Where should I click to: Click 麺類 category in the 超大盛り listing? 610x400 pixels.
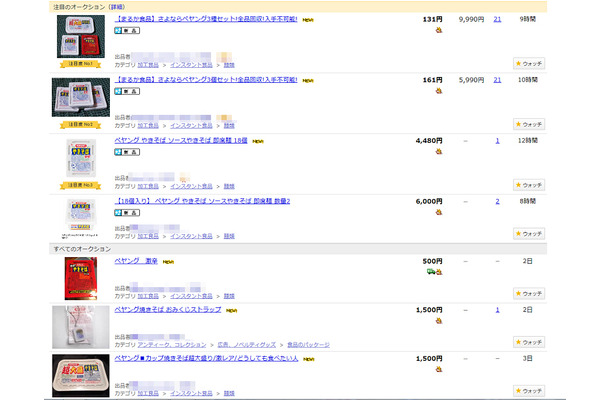pos(229,393)
